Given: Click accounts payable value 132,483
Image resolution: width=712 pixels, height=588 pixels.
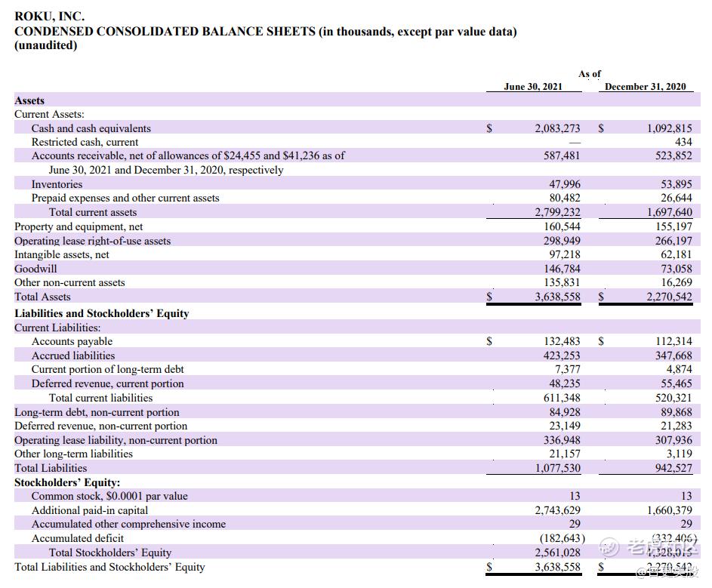Looking at the screenshot, I should click(x=562, y=341).
